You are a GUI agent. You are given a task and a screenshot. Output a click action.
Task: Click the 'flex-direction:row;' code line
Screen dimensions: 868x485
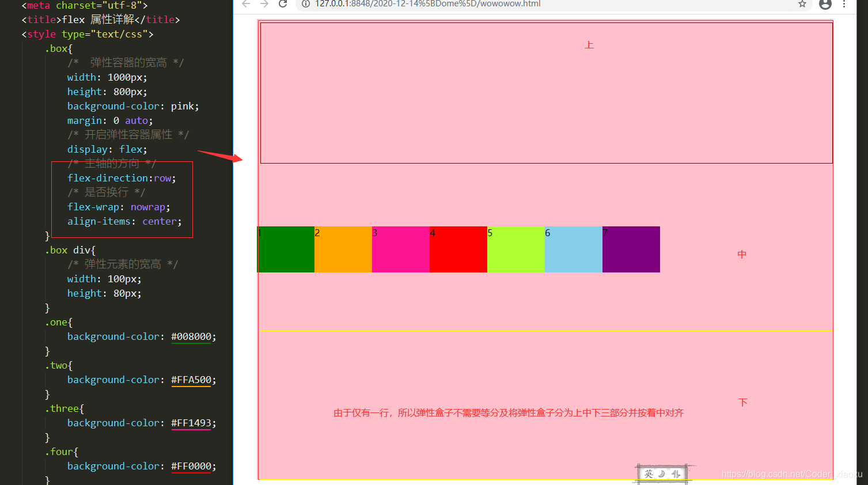tap(122, 178)
